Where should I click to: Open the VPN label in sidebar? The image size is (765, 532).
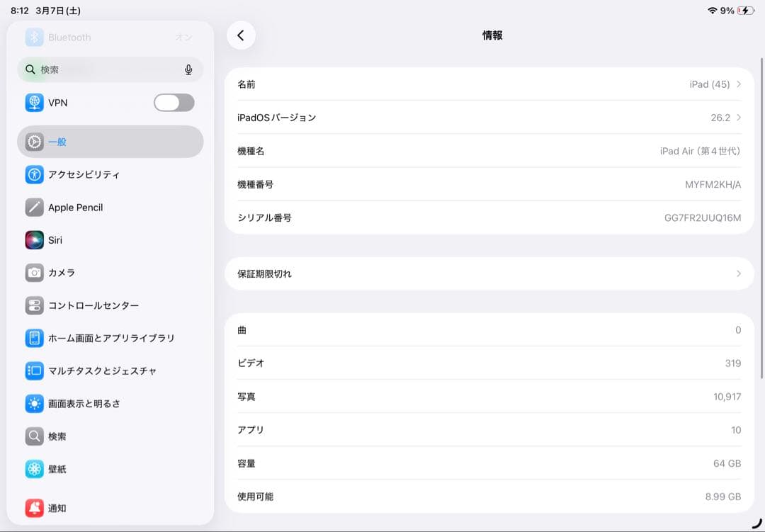click(x=57, y=103)
